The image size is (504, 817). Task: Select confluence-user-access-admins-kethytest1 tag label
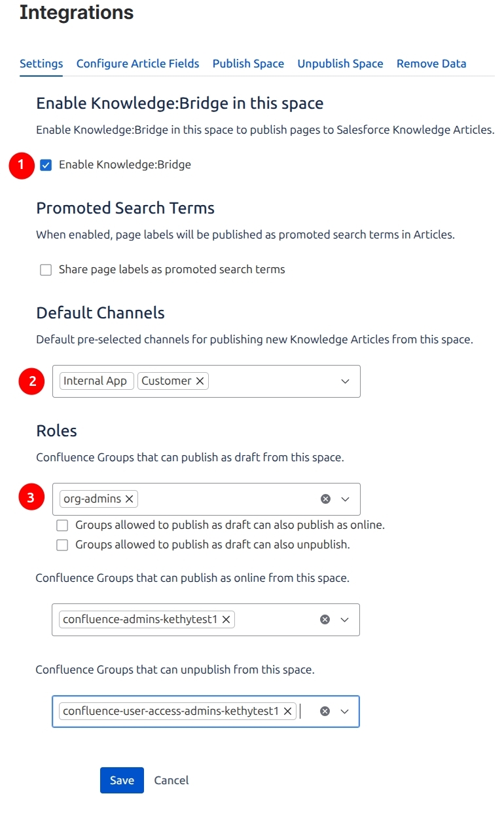pyautogui.click(x=171, y=712)
